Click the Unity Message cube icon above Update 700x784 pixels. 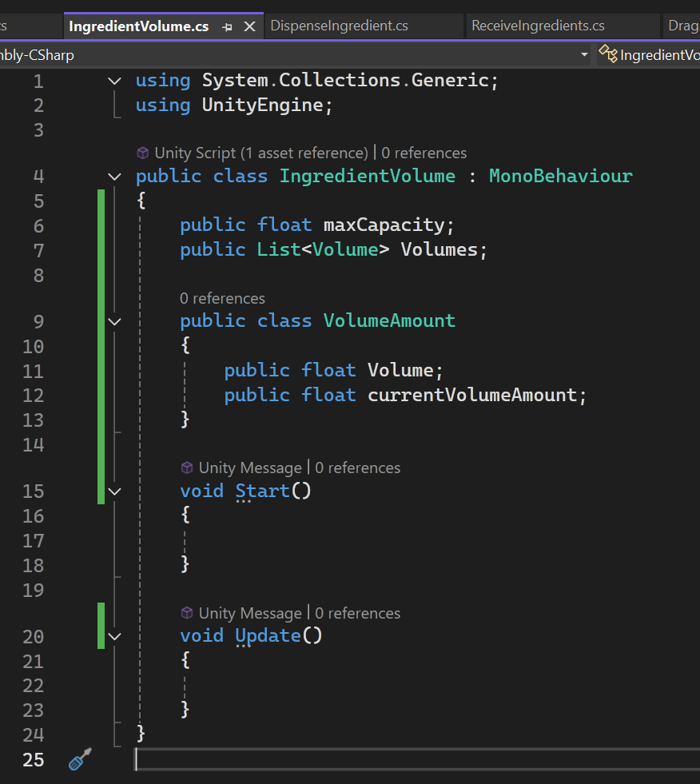click(x=187, y=613)
